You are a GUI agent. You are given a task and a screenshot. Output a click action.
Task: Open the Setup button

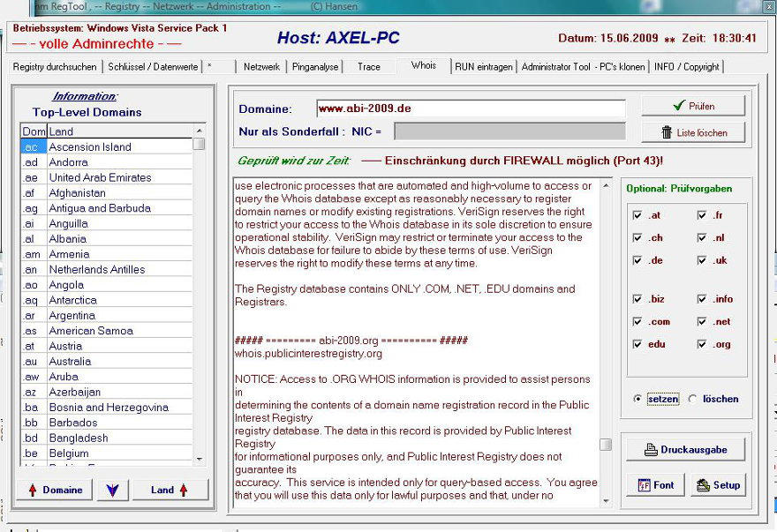point(716,485)
